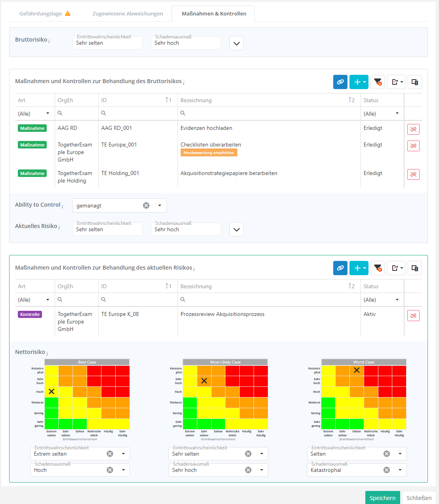Click add button in aktuelles Risiko toolbar
The width and height of the screenshot is (439, 504).
point(359,268)
